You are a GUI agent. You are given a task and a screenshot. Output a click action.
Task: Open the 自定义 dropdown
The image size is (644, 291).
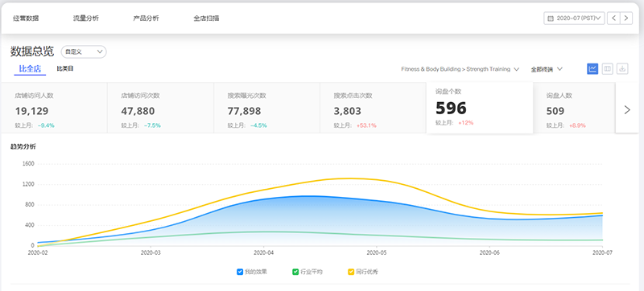[x=84, y=51]
